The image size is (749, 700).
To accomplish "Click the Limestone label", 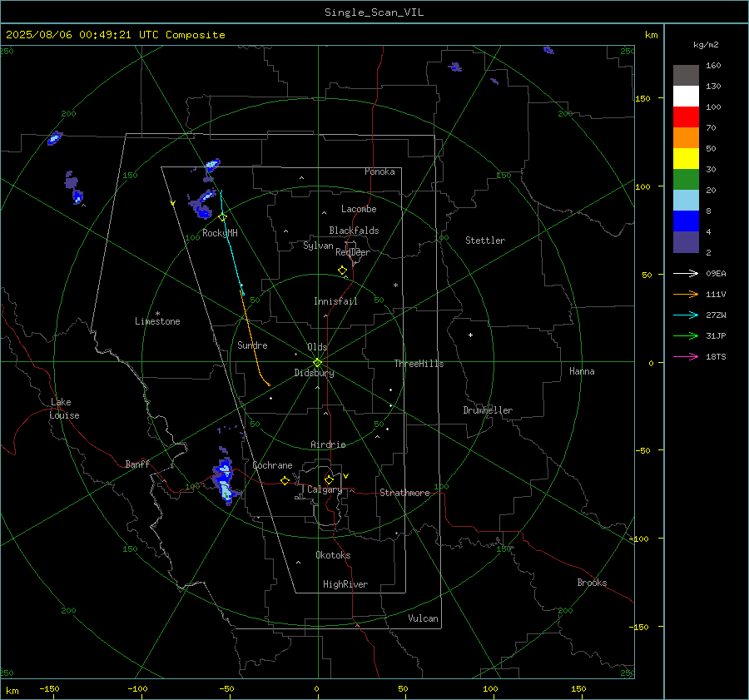I will point(157,321).
